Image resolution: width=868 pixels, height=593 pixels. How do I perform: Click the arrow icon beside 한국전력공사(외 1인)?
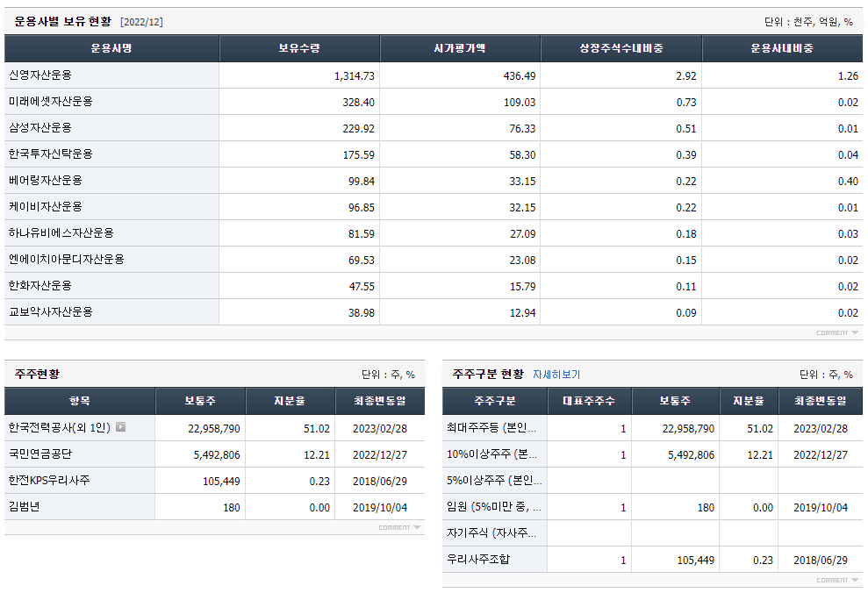tap(121, 427)
